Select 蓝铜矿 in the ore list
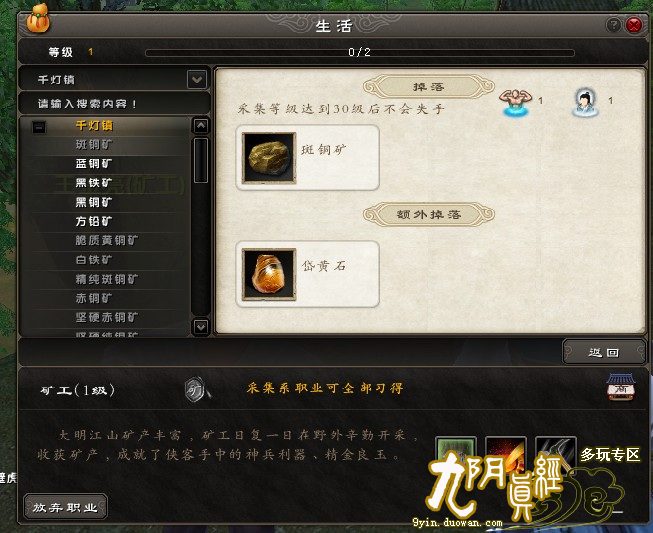Screen dimensions: 653x533 point(94,164)
